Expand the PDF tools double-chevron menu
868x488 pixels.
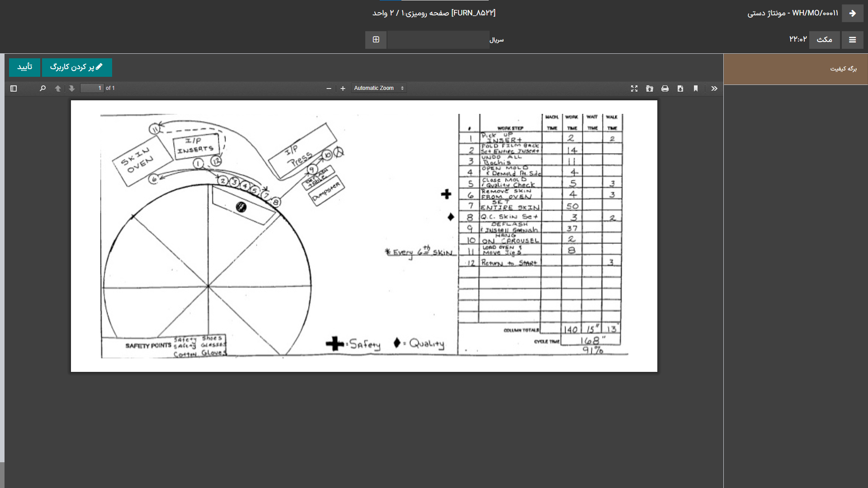(x=714, y=89)
